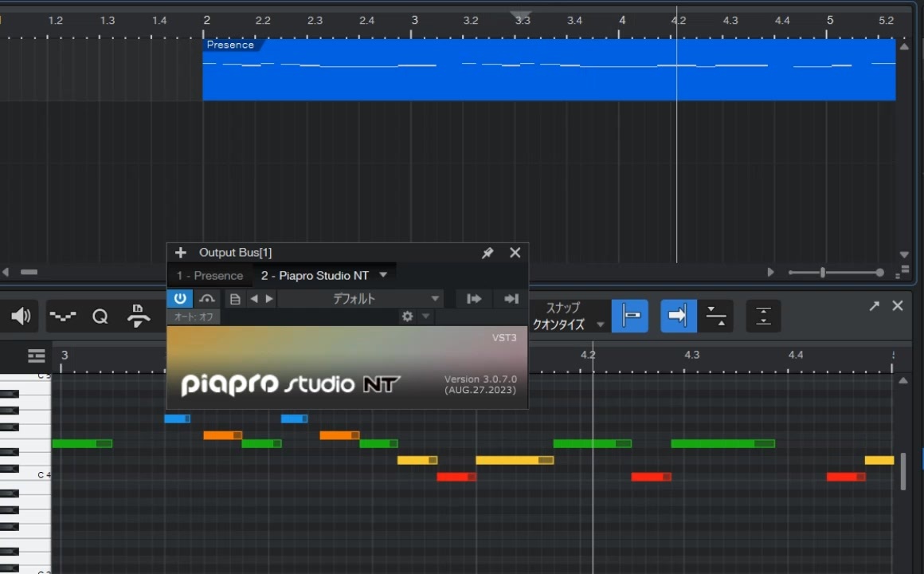Click 4.4 on the piano roll ruler

[x=796, y=355]
